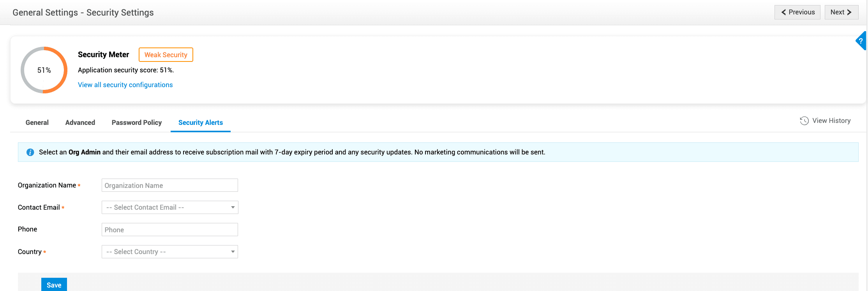Click the blue help question mark icon
The height and width of the screenshot is (291, 868).
pos(861,41)
